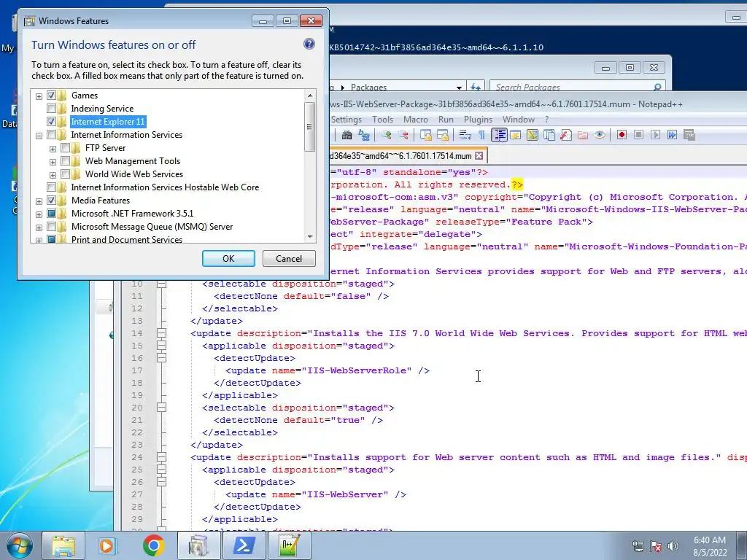The image size is (747, 560).
Task: Open the Document List toolbar icon
Action: tap(549, 135)
